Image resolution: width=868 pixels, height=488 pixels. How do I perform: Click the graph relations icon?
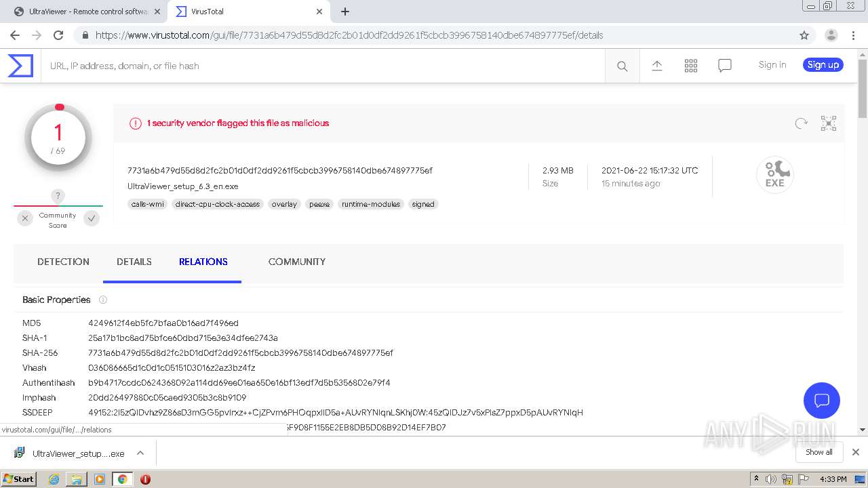829,123
